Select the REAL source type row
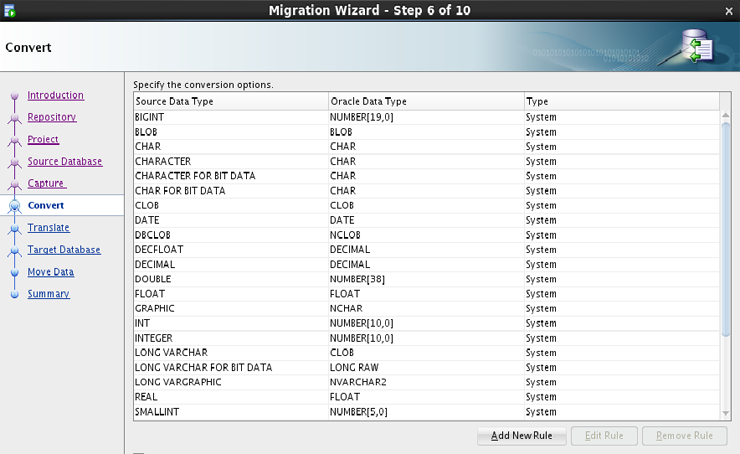The width and height of the screenshot is (740, 454). 427,397
